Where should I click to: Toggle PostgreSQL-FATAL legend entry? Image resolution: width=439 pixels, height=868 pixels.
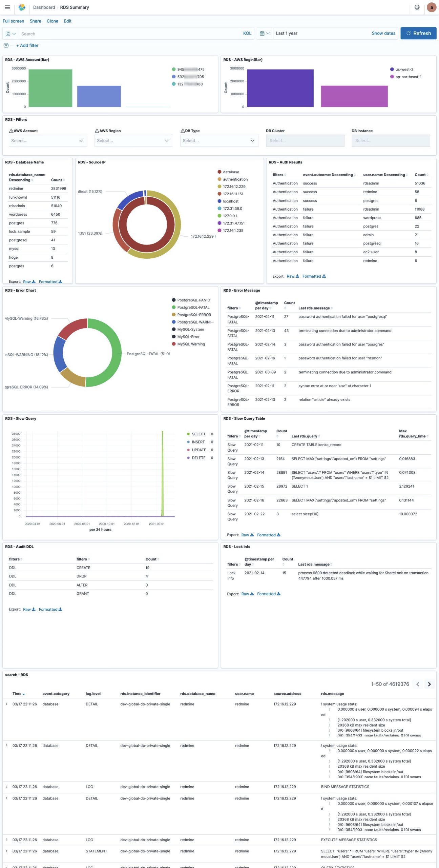(x=193, y=308)
